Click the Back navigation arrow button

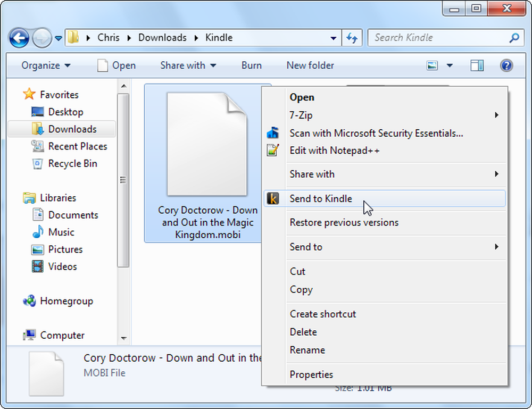pyautogui.click(x=19, y=38)
